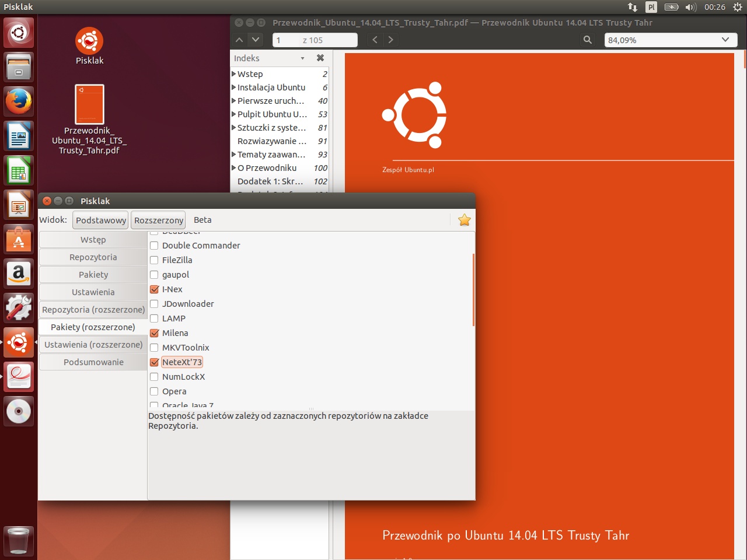
Task: Expand the Pulpit Ubuntu U... index entry
Action: [x=234, y=114]
